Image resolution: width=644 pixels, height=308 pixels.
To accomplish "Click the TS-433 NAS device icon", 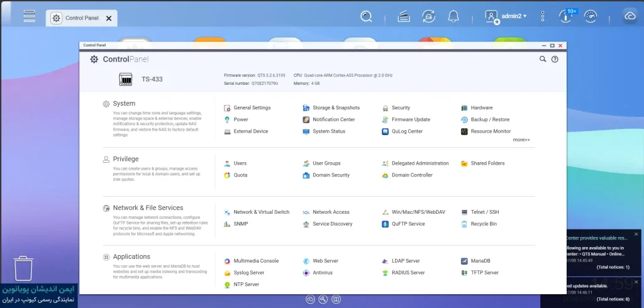I will 126,79.
